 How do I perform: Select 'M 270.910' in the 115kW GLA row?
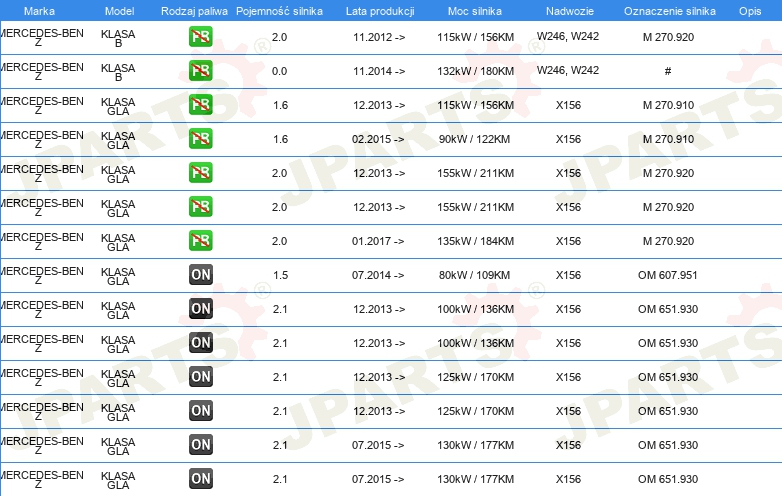[x=668, y=105]
